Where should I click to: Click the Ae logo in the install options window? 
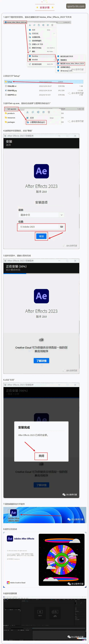(x=41, y=171)
